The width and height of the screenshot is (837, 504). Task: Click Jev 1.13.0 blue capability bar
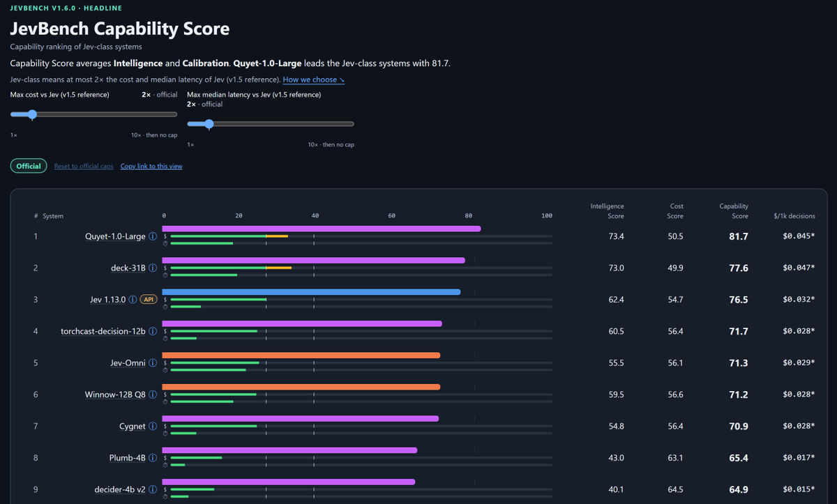coord(311,292)
